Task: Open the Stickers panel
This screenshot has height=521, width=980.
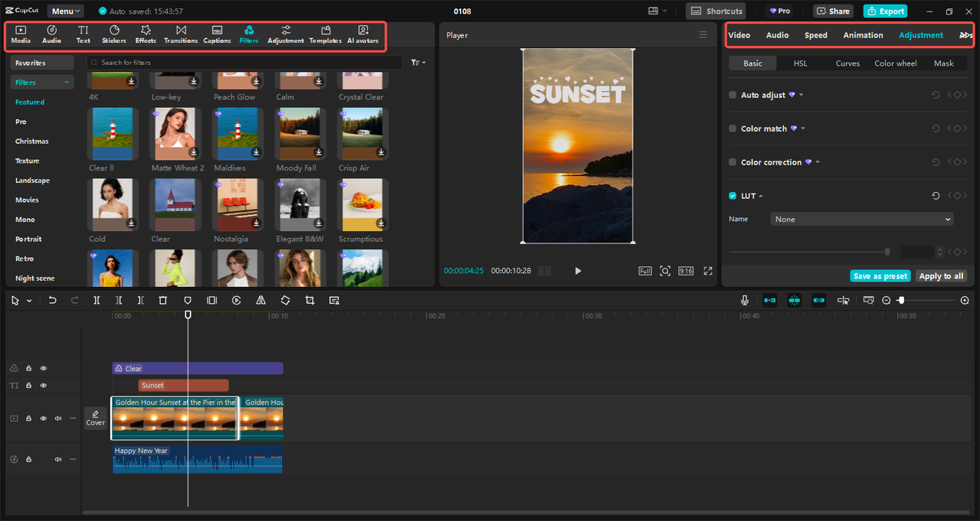Action: pyautogui.click(x=114, y=34)
